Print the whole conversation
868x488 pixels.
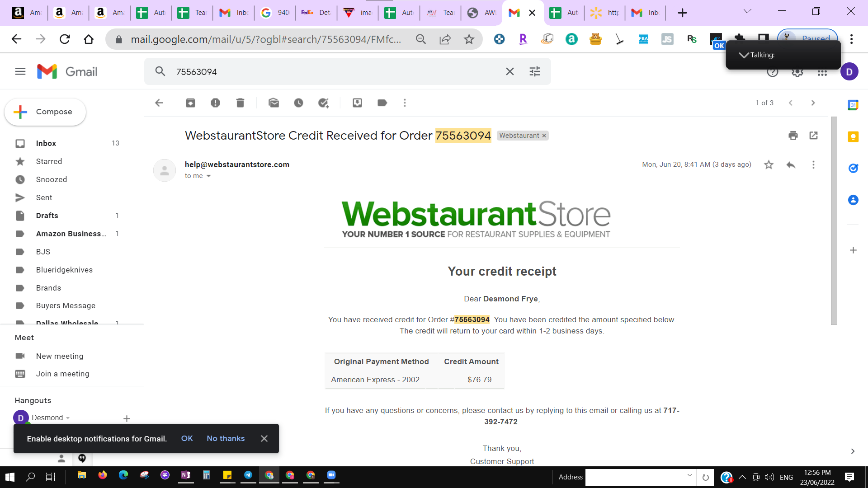(x=793, y=136)
